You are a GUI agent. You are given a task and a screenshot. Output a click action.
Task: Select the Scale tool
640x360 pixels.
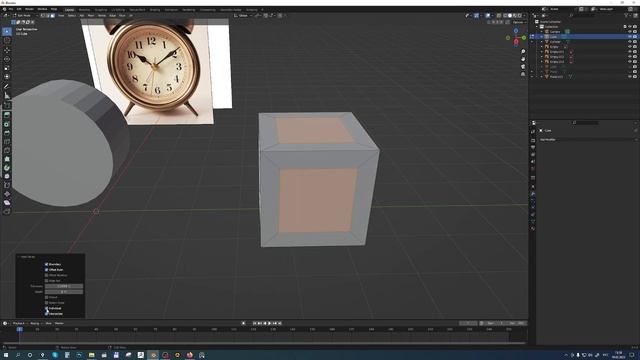pyautogui.click(x=7, y=68)
